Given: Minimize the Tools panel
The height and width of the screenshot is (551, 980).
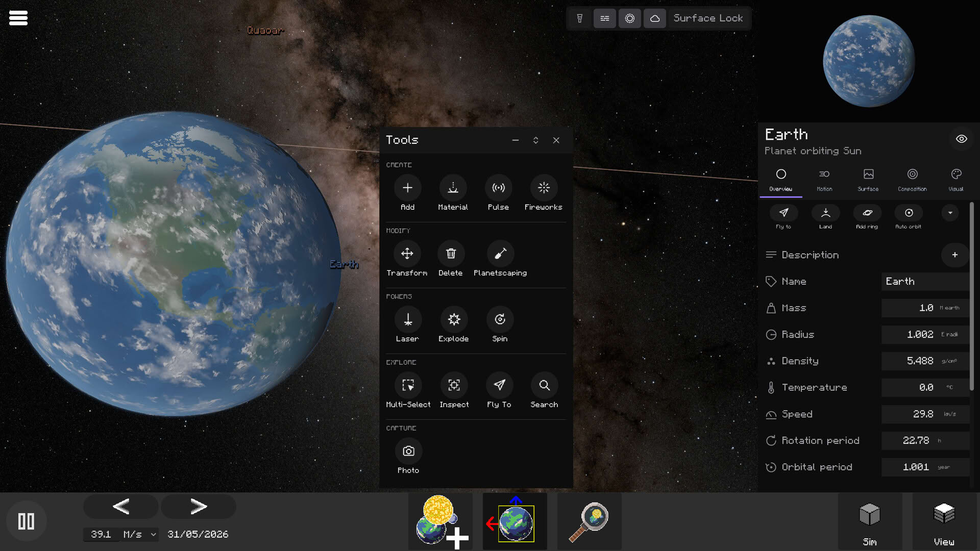Looking at the screenshot, I should click(516, 140).
